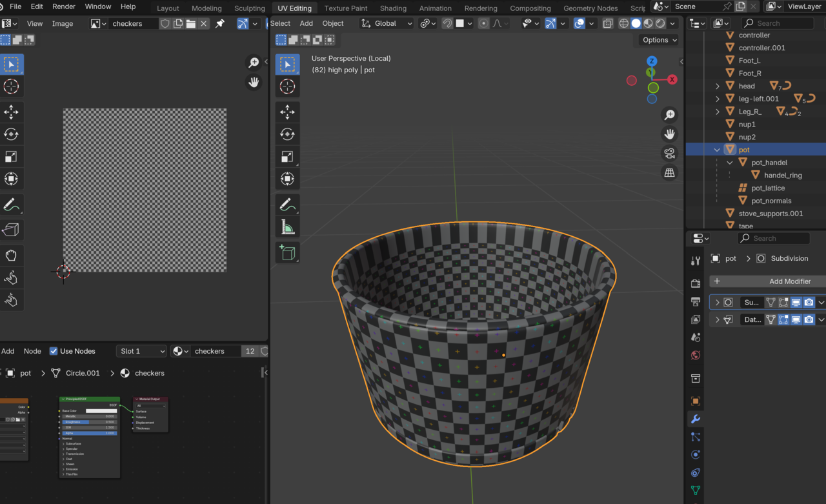Viewport: 826px width, 504px height.
Task: Toggle X-ray mode in 3D viewport header
Action: [608, 23]
